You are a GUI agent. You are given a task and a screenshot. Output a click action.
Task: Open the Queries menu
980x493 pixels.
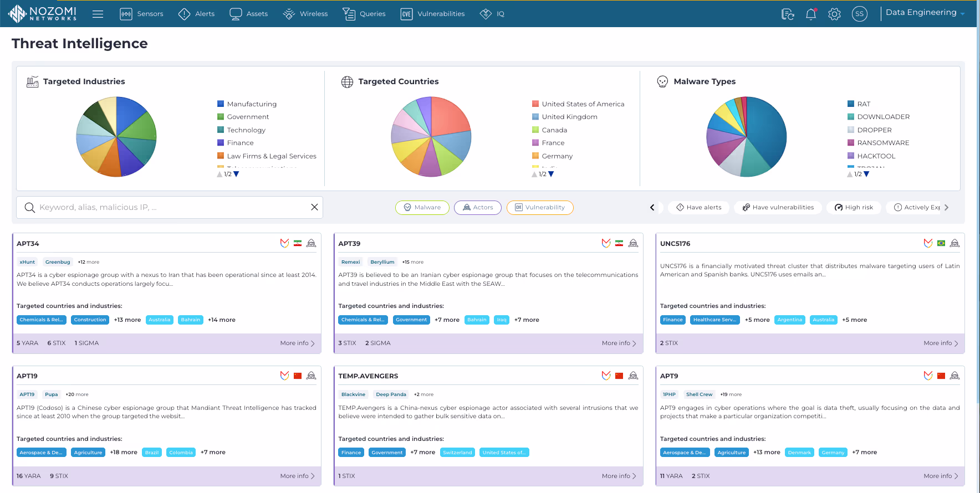point(364,14)
